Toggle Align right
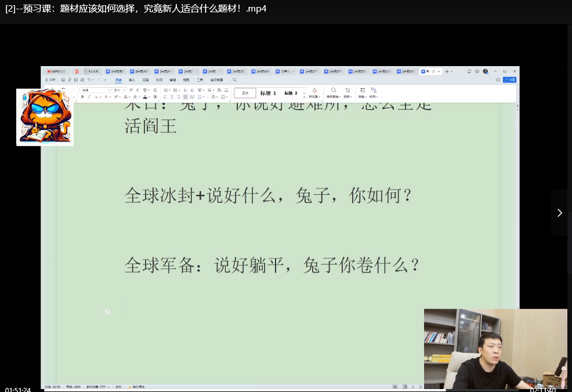The width and height of the screenshot is (572, 392). tap(178, 97)
